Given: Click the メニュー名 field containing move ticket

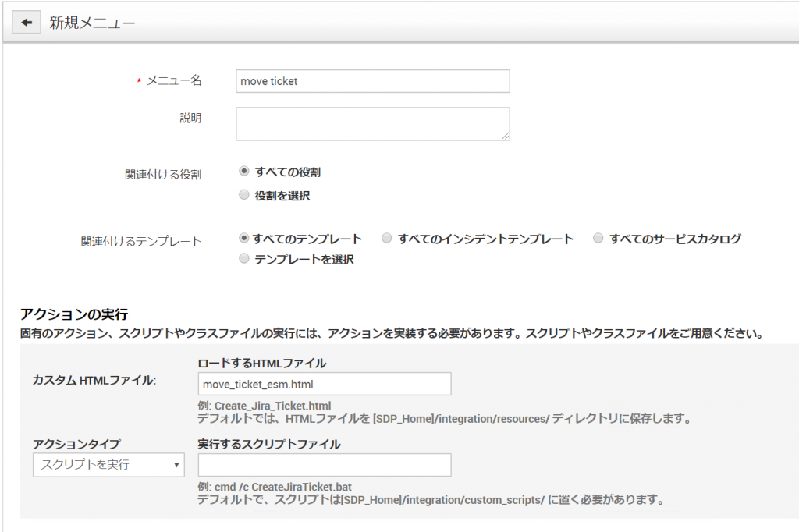Looking at the screenshot, I should point(372,81).
